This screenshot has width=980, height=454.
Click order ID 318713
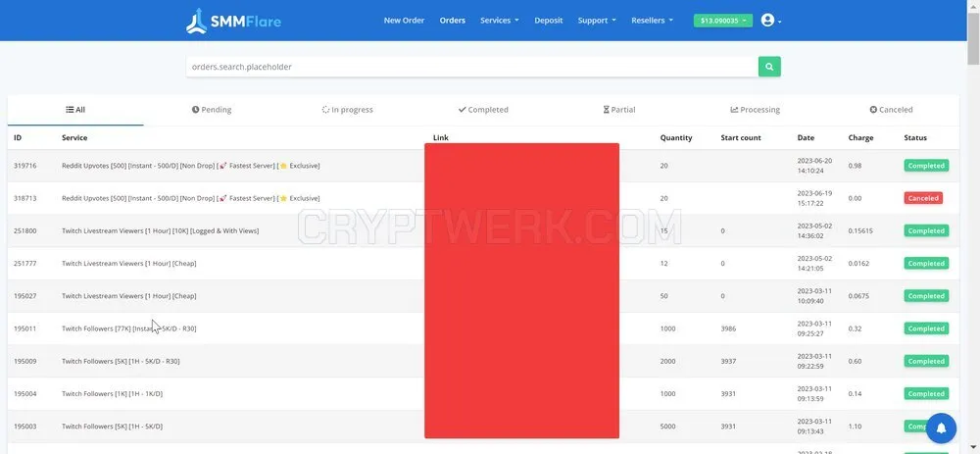point(25,198)
